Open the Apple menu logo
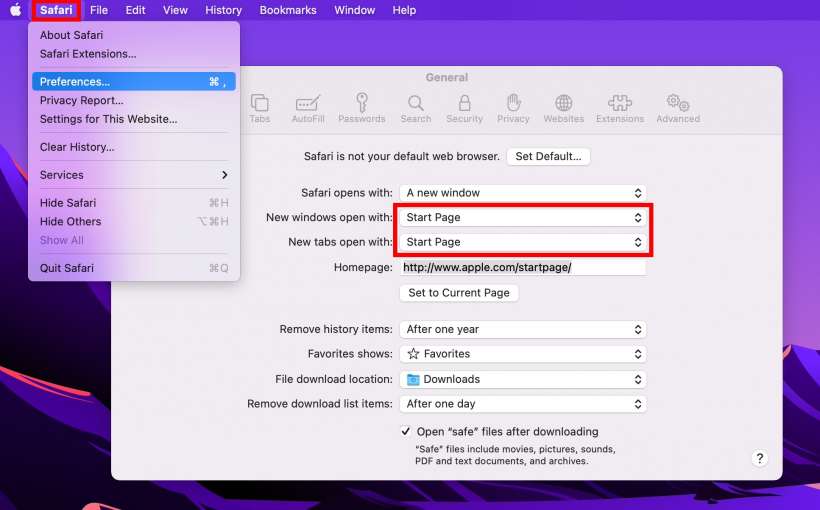 (16, 10)
